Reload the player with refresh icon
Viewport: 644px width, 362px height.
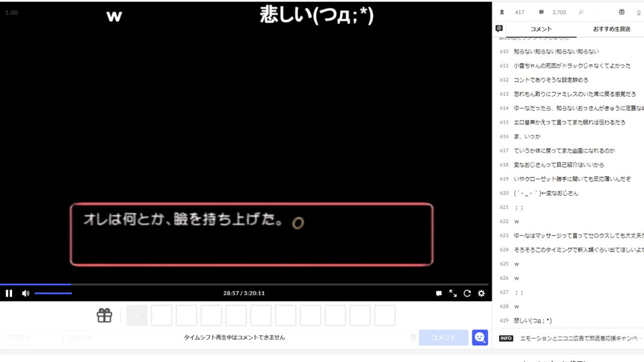pyautogui.click(x=467, y=293)
